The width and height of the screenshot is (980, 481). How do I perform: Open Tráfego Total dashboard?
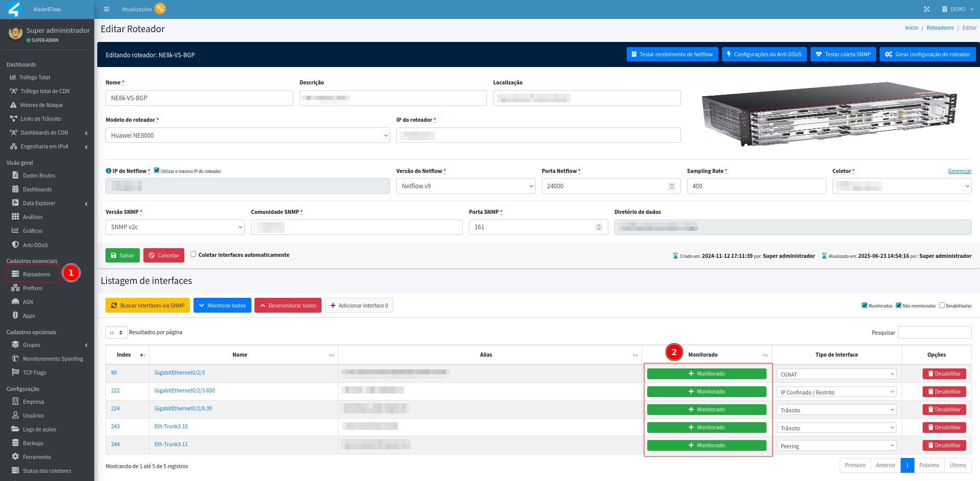tap(35, 77)
